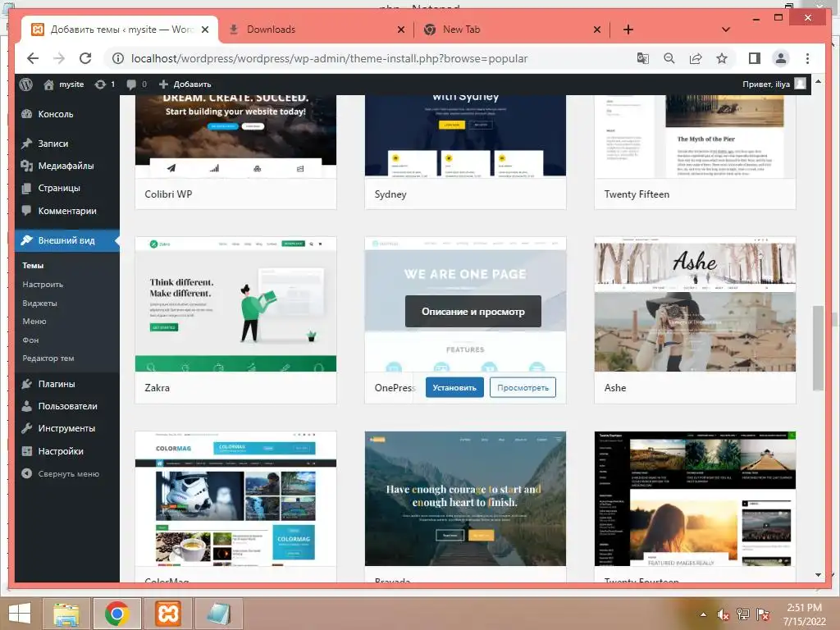Open Инструменты menu in sidebar
Viewport: 840px width, 630px height.
tap(67, 428)
